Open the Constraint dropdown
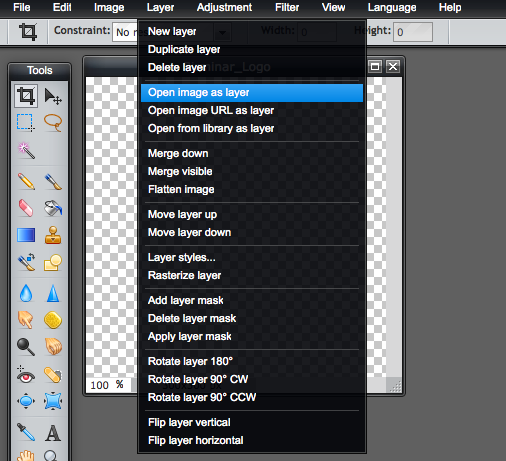 click(x=125, y=32)
